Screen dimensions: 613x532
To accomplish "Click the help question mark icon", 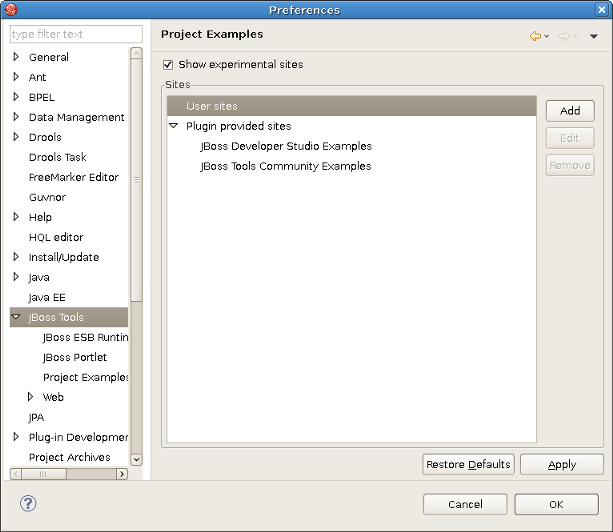I will click(x=28, y=503).
